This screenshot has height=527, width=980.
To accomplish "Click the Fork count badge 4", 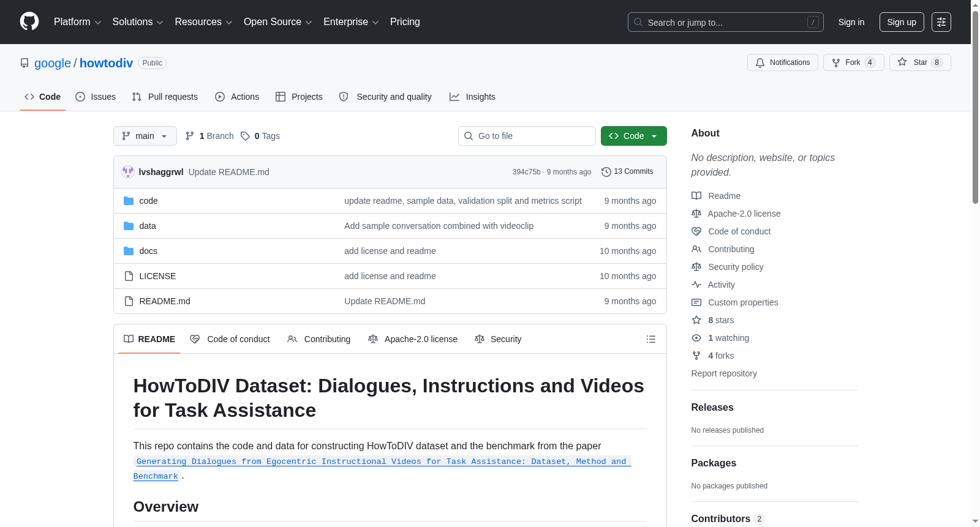I will pos(870,62).
